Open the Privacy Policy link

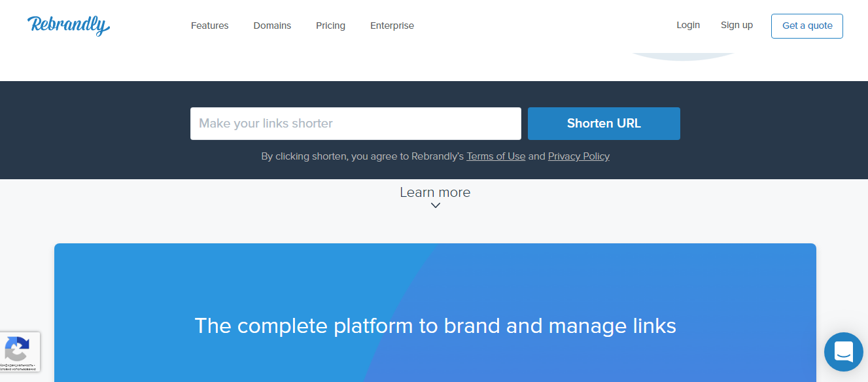(x=578, y=156)
